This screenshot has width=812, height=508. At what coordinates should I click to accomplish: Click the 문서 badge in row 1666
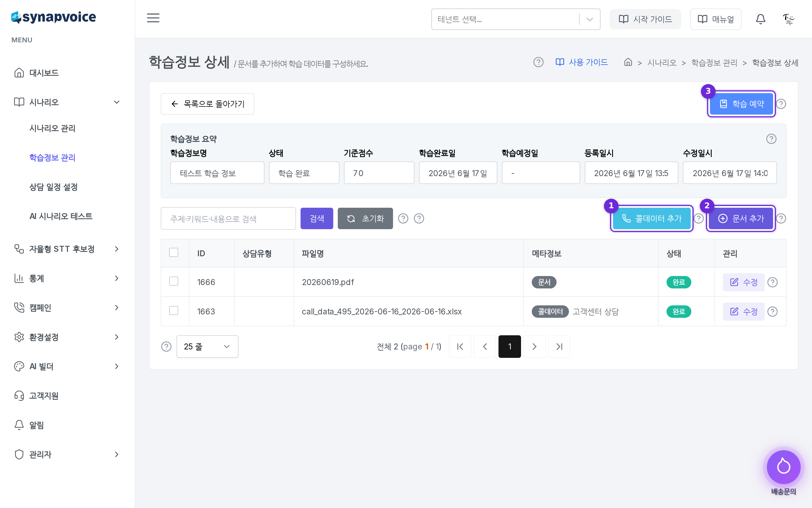544,282
